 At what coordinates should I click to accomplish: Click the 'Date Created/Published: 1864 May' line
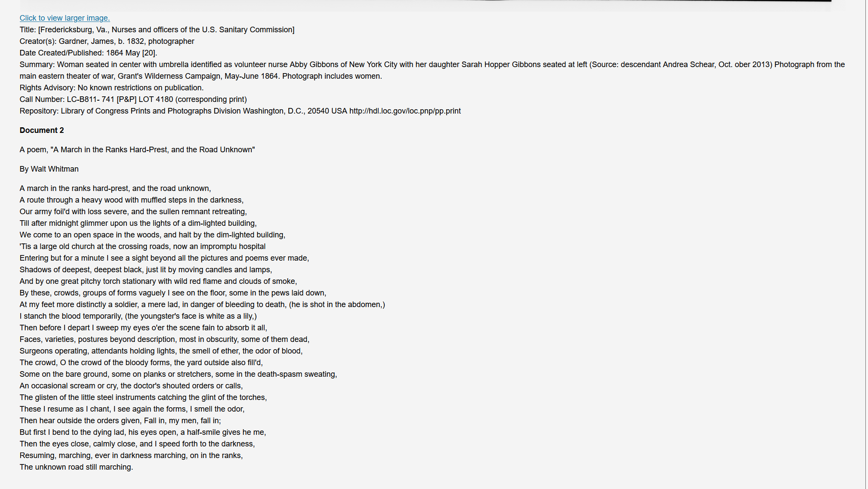[x=88, y=53]
